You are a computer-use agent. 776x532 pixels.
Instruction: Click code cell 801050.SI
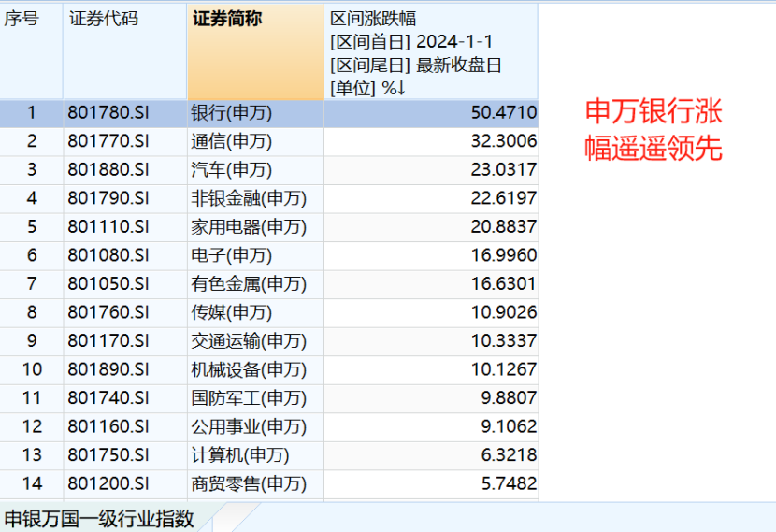click(125, 284)
